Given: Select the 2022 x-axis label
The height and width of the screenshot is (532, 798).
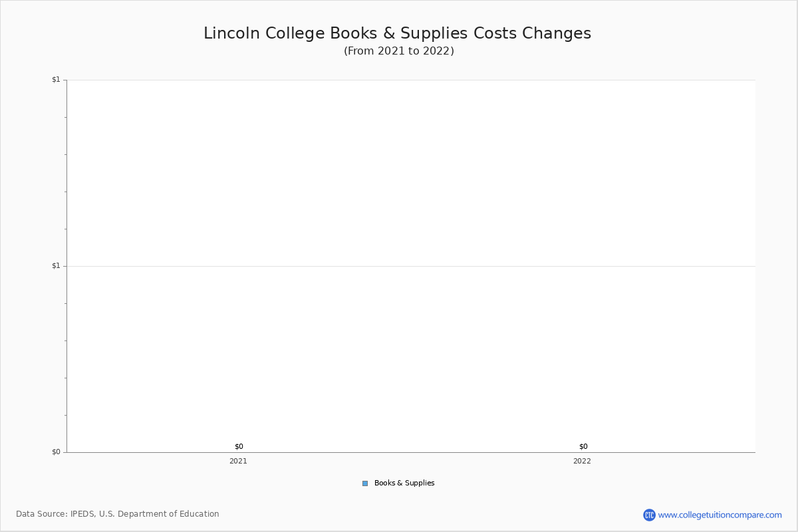Looking at the screenshot, I should pyautogui.click(x=582, y=461).
